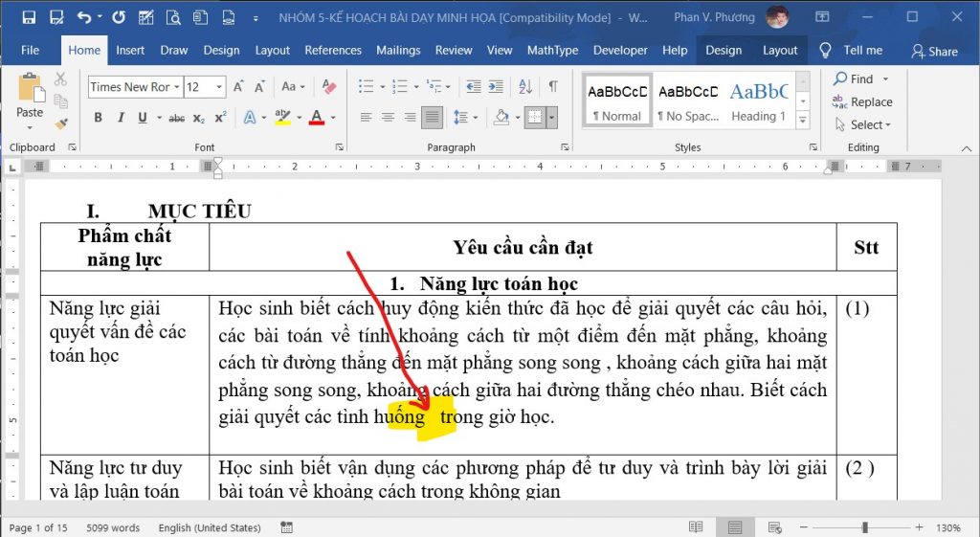Click the Increase Indent icon
Screen dimensions: 980x537
496,86
